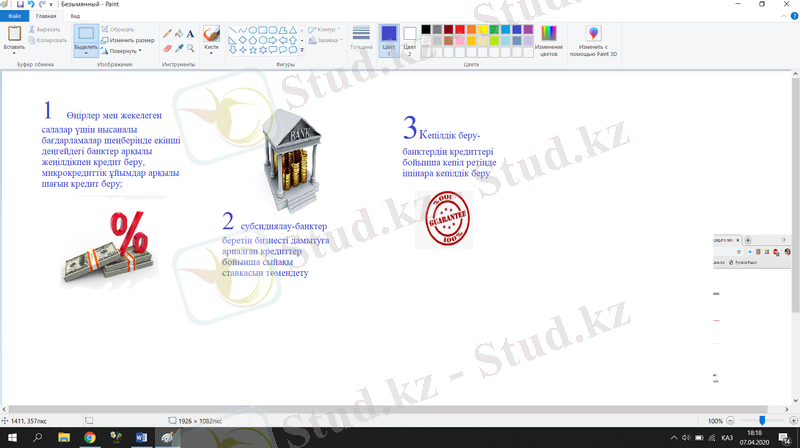Click Вырезать cut button
800x448 pixels.
click(x=44, y=30)
